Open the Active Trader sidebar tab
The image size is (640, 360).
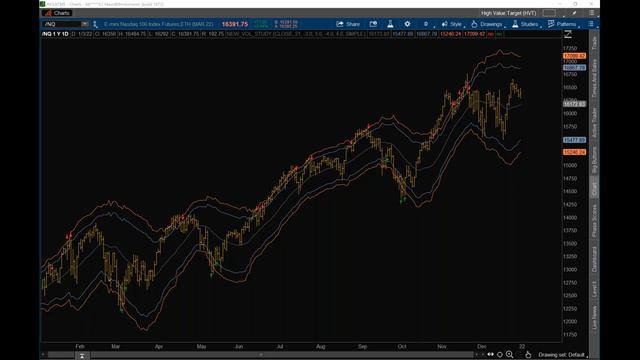(x=594, y=122)
